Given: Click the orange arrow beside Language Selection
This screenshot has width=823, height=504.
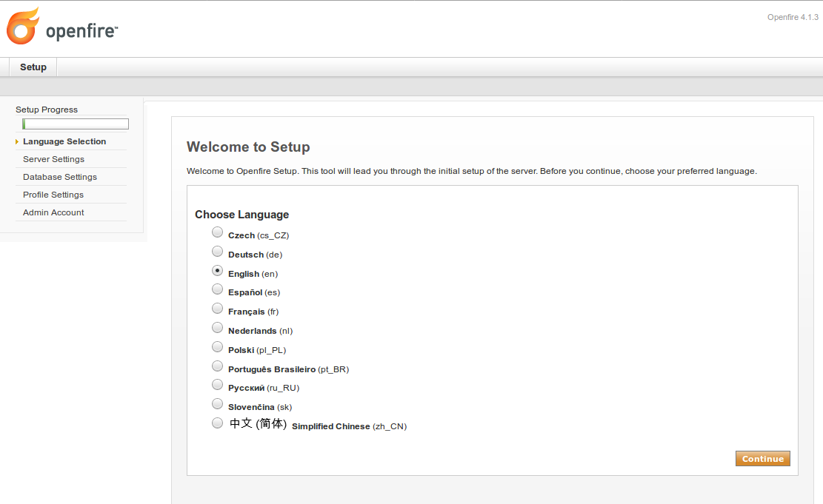Looking at the screenshot, I should (17, 141).
